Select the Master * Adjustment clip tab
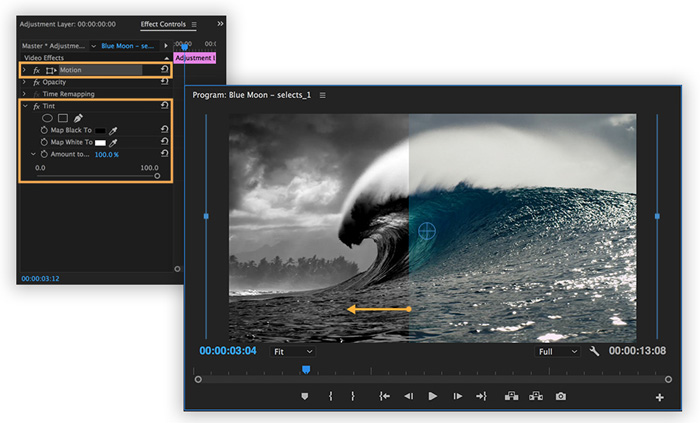The height and width of the screenshot is (423, 700). (53, 46)
